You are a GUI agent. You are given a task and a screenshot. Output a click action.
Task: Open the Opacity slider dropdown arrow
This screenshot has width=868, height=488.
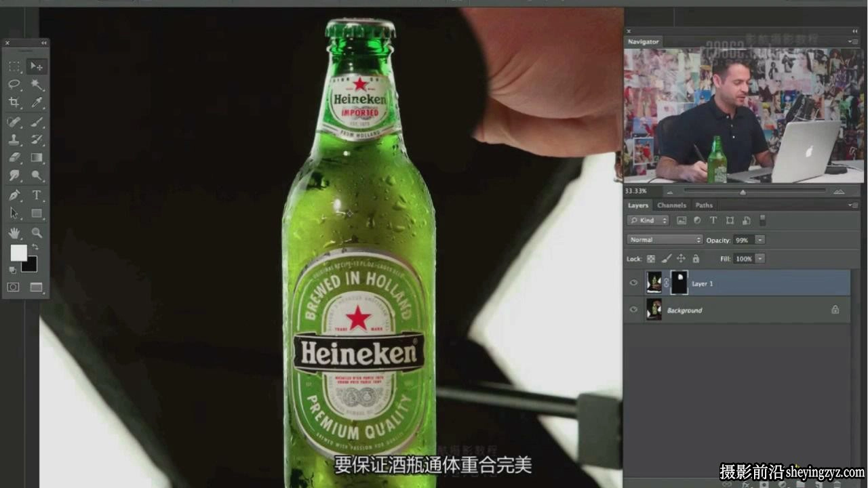[760, 240]
